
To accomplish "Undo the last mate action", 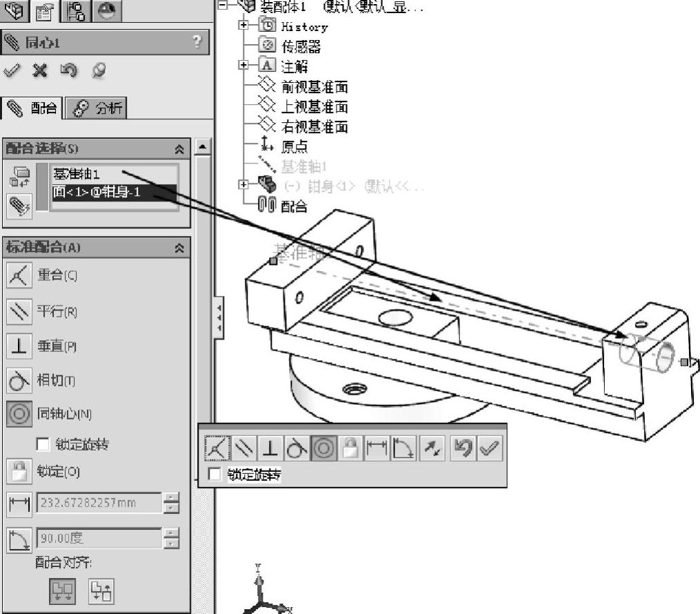I will [x=68, y=70].
